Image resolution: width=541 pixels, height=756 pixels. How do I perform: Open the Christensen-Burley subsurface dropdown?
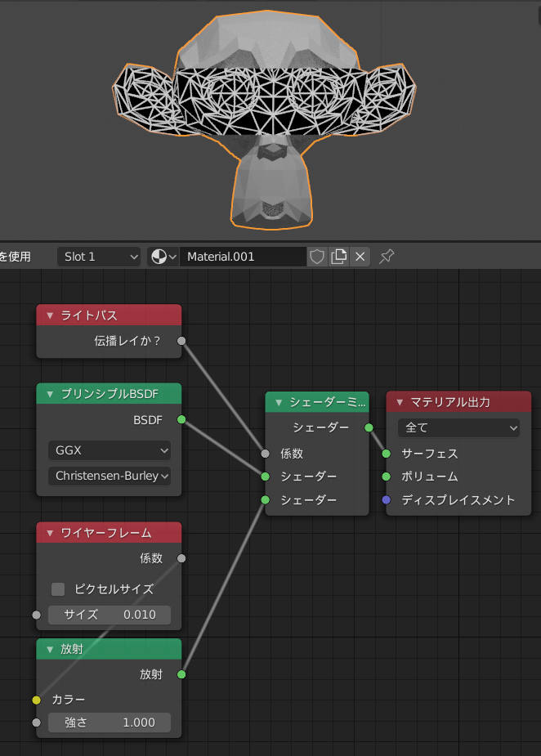[x=110, y=476]
